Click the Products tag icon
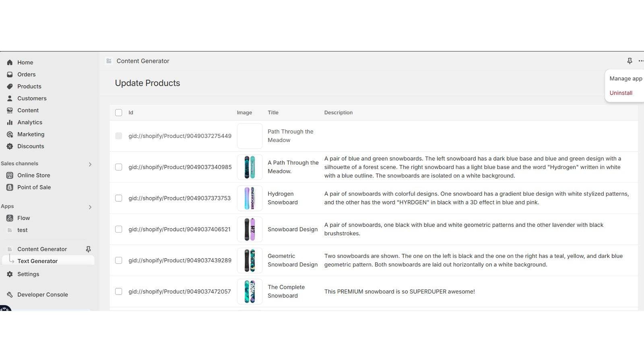Image resolution: width=644 pixels, height=362 pixels. pyautogui.click(x=10, y=86)
